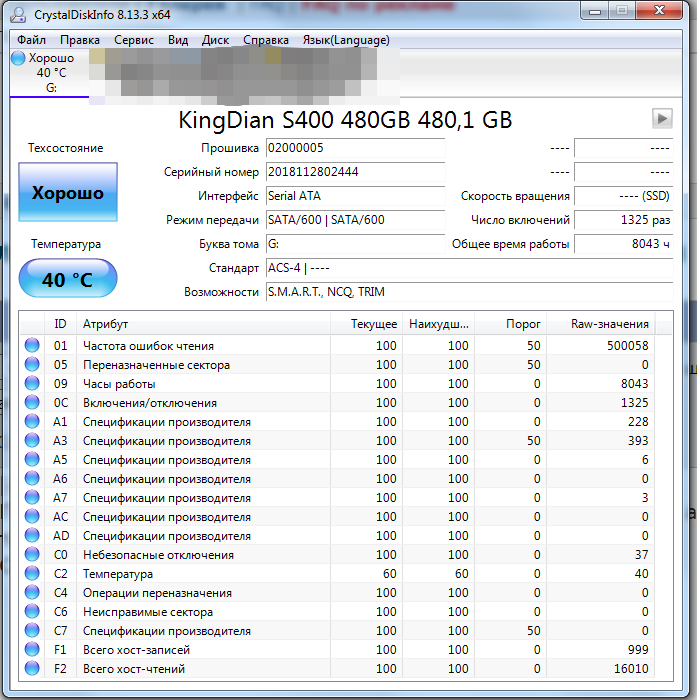Select the Неисправимые сектора attribute text
This screenshot has height=700, width=697.
click(x=148, y=612)
